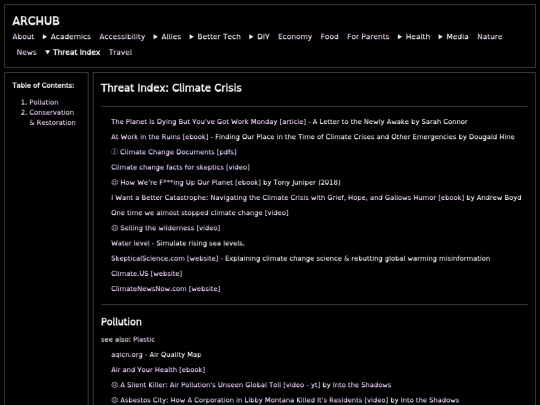Screen dimensions: 540x405
Task: Open aqicn.org Air Quality Map
Action: (127, 355)
